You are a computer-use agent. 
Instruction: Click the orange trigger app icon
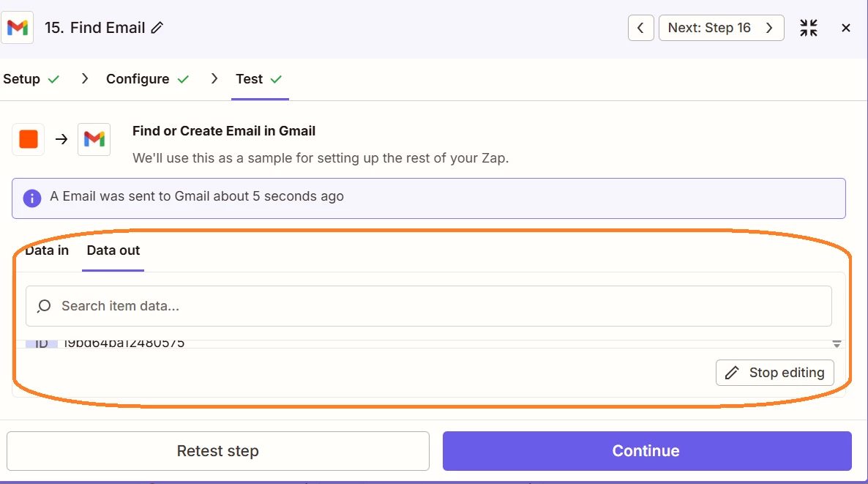[29, 139]
